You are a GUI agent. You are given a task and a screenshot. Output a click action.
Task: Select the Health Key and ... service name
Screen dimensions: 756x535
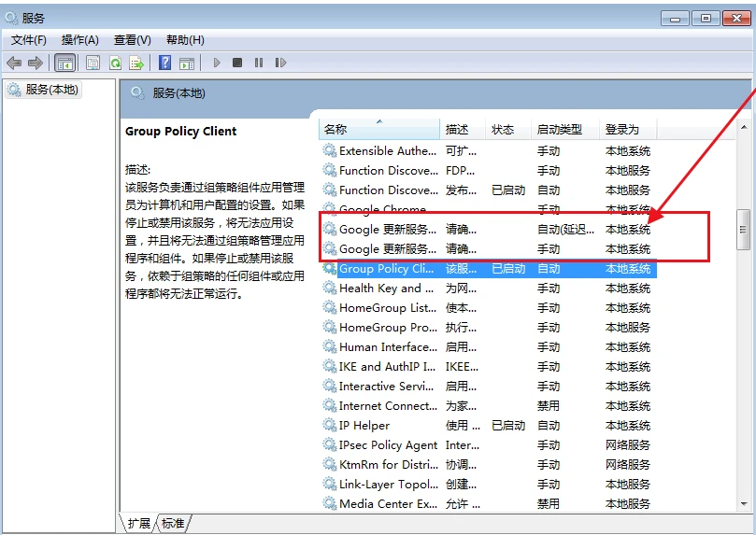(386, 288)
